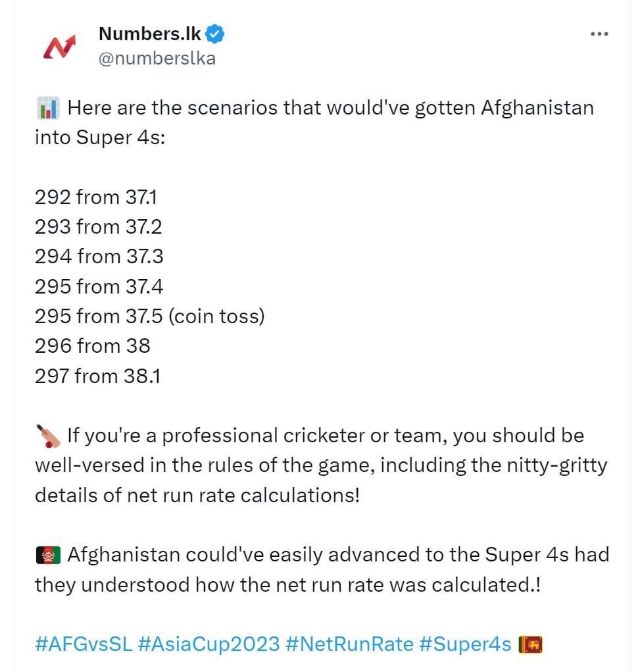
Task: Open the #AFGvsSL hashtag
Action: click(84, 644)
